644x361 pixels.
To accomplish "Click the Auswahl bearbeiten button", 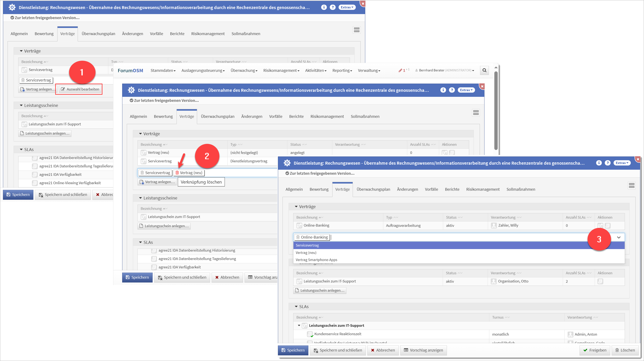I will point(80,89).
